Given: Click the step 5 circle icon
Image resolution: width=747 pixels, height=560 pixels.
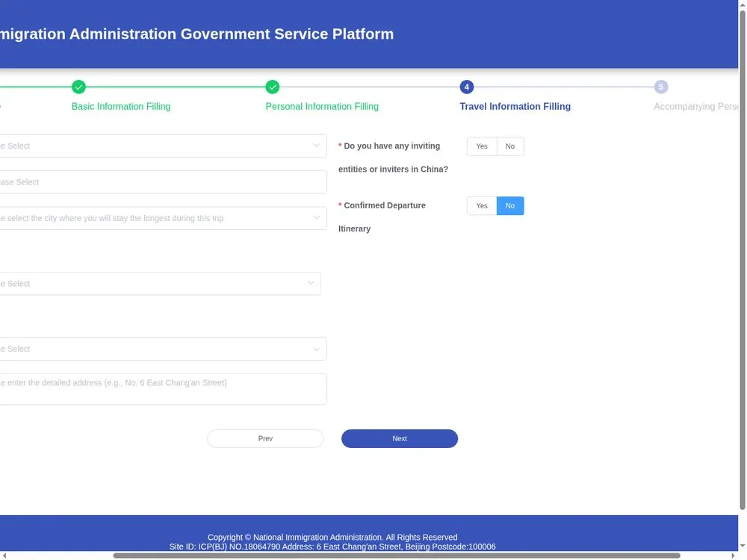Looking at the screenshot, I should coord(661,87).
